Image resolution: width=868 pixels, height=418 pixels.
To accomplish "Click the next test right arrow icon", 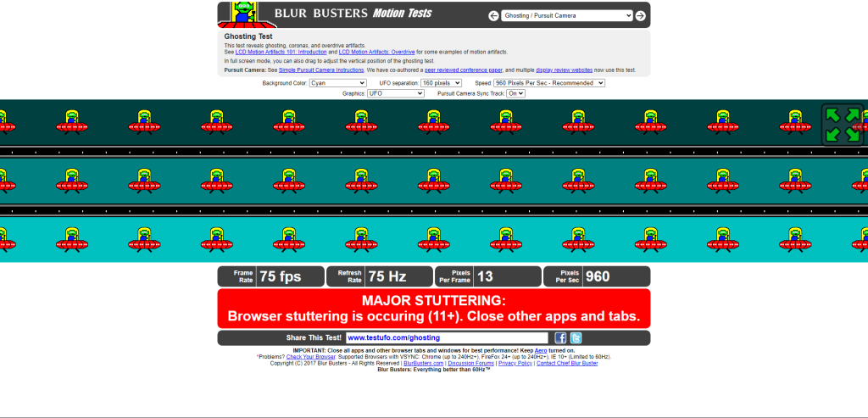I will [x=641, y=15].
